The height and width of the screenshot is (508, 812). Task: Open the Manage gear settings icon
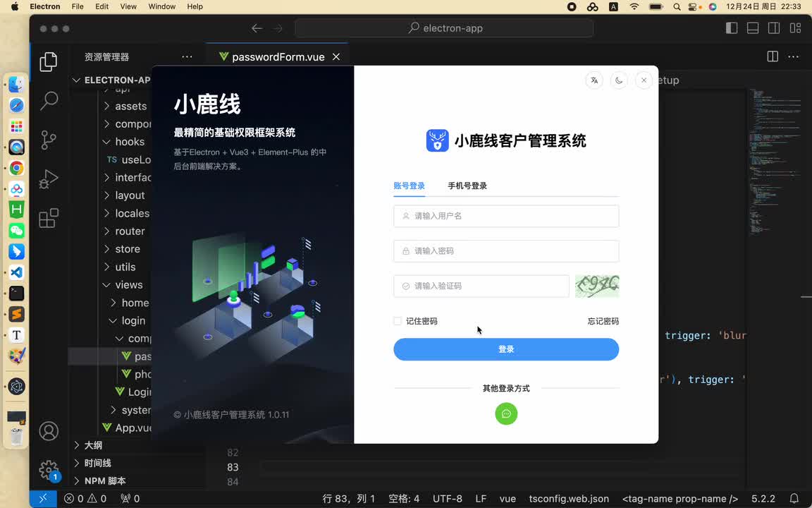point(49,470)
